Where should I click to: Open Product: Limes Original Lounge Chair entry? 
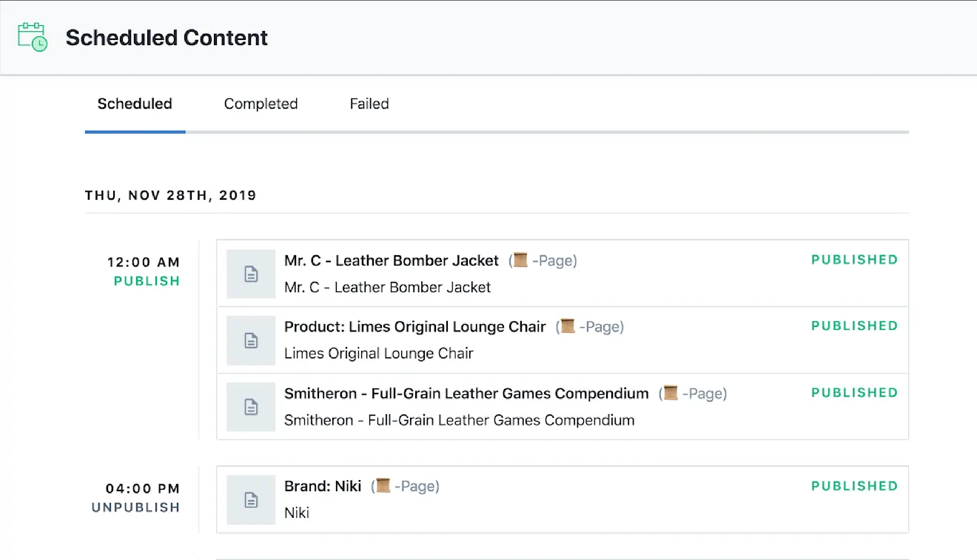point(414,327)
